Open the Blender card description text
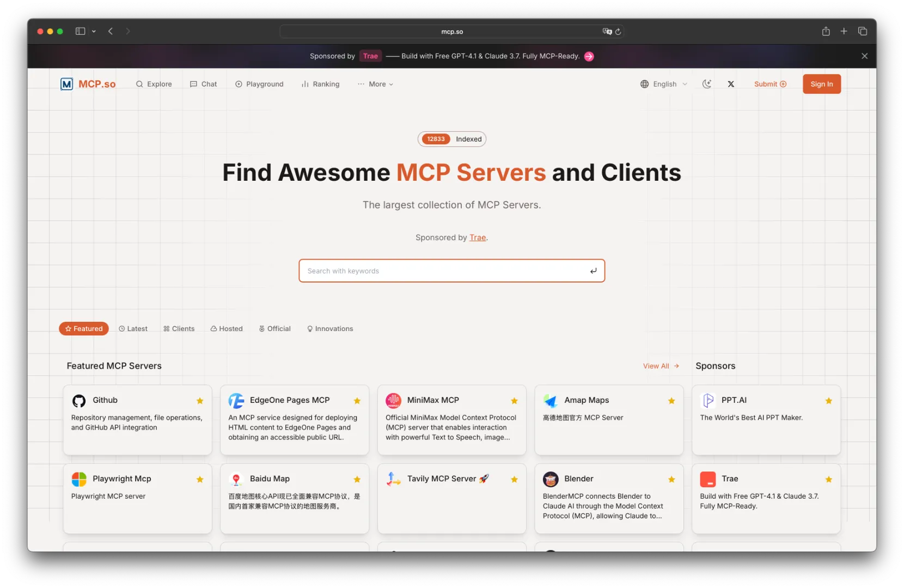Image resolution: width=904 pixels, height=588 pixels. 603,506
